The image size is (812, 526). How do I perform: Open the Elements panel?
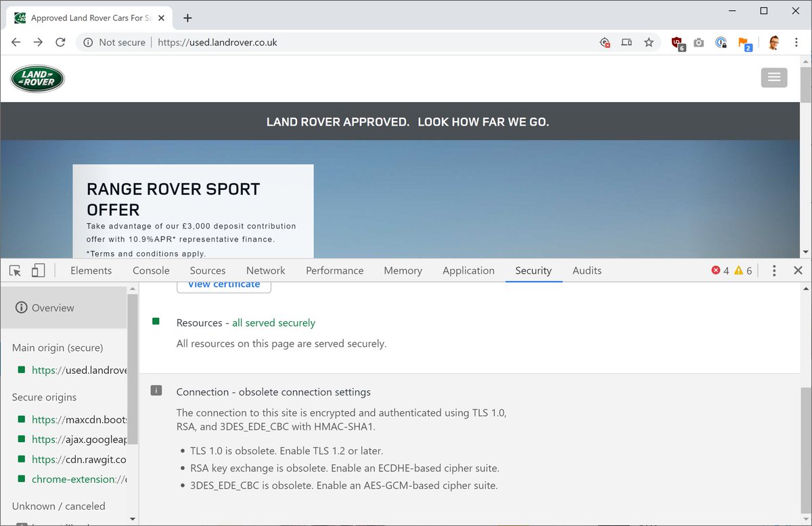(x=91, y=270)
